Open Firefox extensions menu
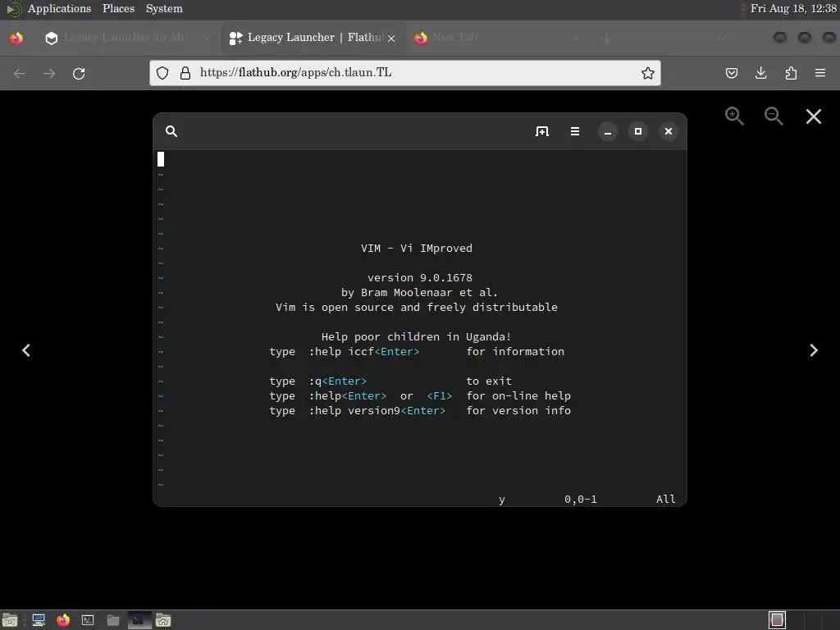The height and width of the screenshot is (630, 840). tap(791, 73)
